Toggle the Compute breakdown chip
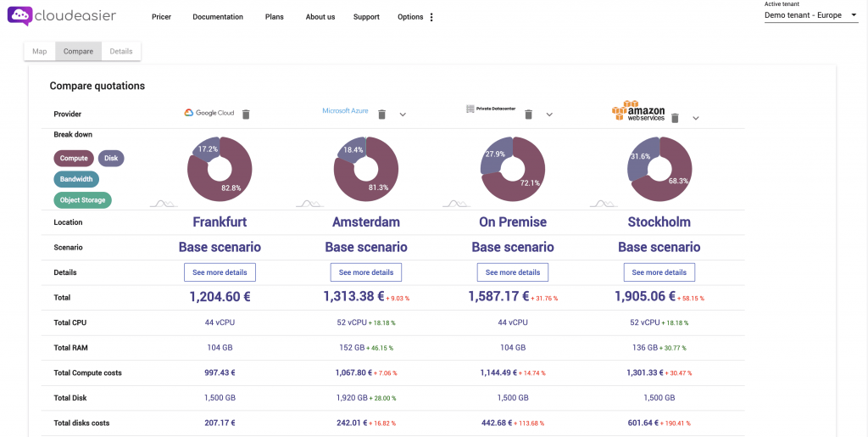 (74, 159)
